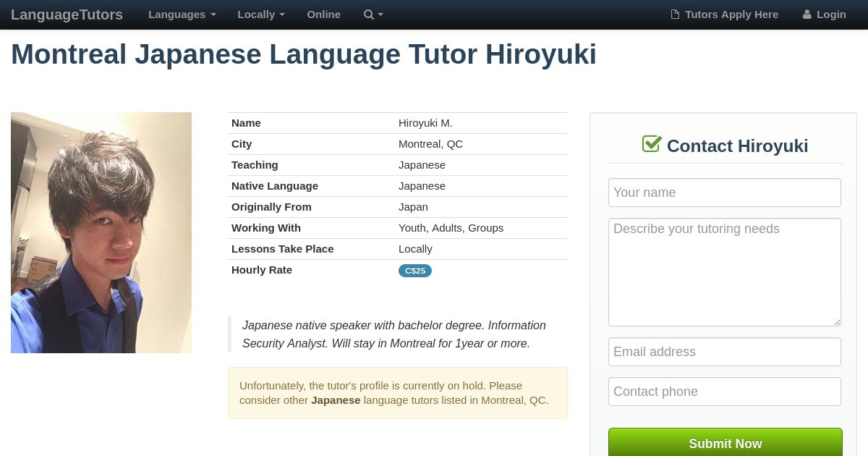Click the Tutors Apply Here link
This screenshot has width=868, height=456.
[725, 14]
